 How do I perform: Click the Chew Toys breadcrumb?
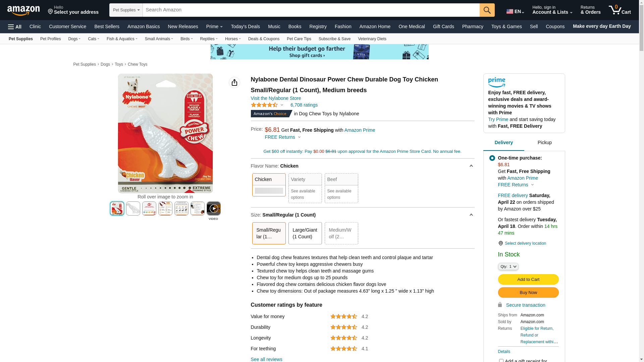[x=138, y=64]
